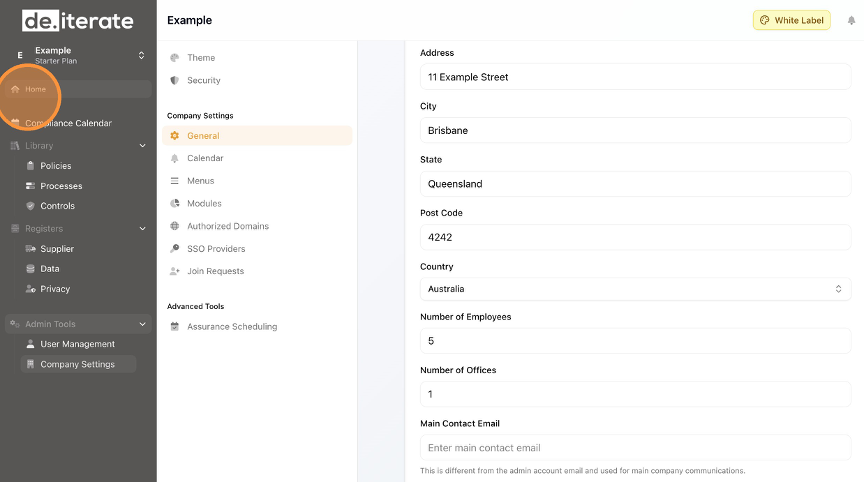Open the Country dropdown showing Australia
The height and width of the screenshot is (482, 864).
635,289
